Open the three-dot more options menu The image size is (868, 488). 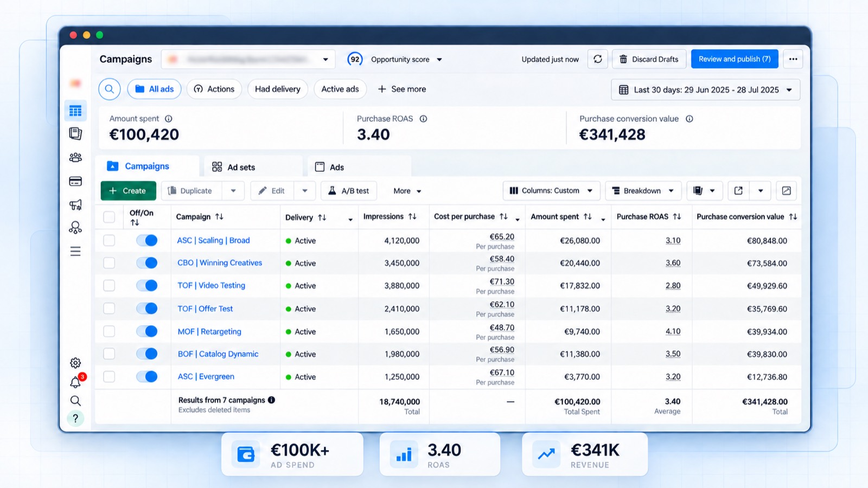click(793, 59)
